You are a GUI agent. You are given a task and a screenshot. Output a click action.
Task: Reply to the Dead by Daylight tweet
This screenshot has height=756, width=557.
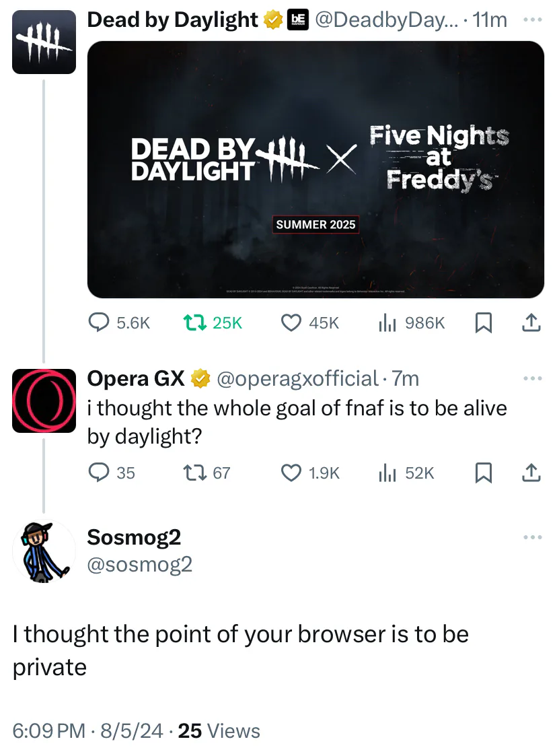click(100, 324)
